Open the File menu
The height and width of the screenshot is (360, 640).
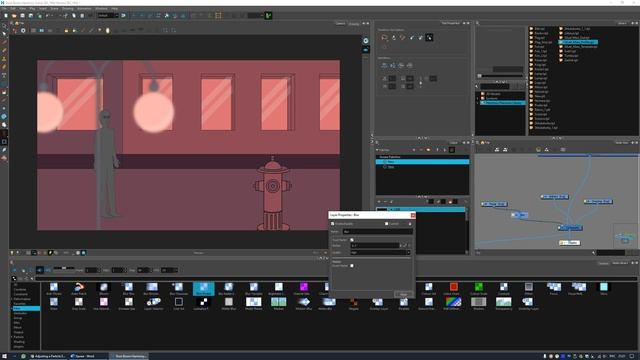[4, 9]
